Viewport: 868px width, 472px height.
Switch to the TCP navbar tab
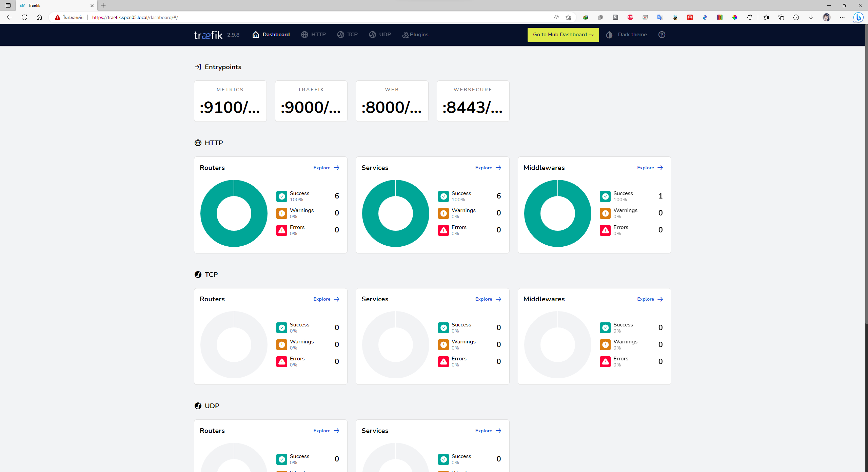348,35
